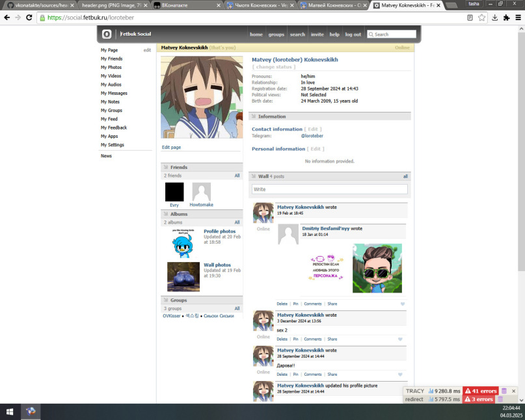Collapse the Information section header
The height and width of the screenshot is (420, 525).
click(329, 116)
